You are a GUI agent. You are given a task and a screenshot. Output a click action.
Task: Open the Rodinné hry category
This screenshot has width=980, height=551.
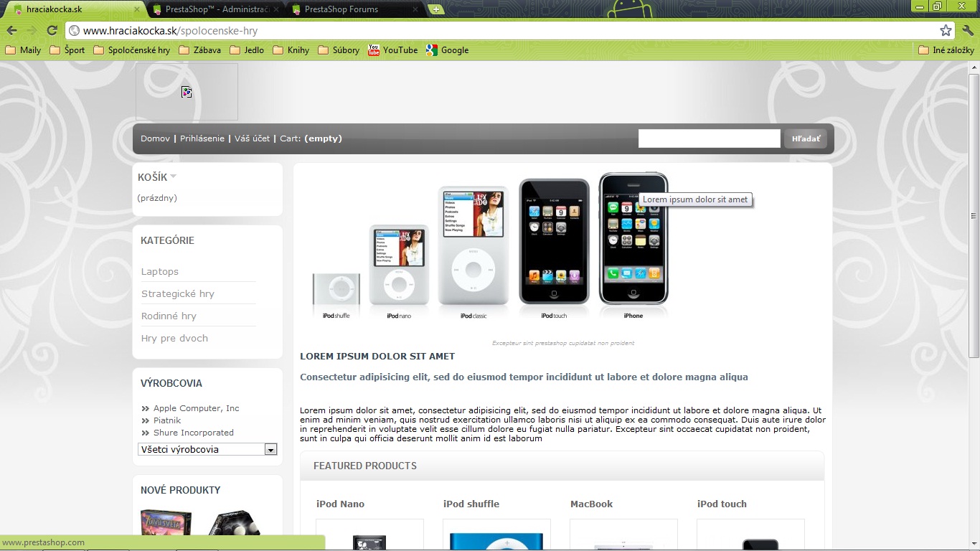coord(169,316)
